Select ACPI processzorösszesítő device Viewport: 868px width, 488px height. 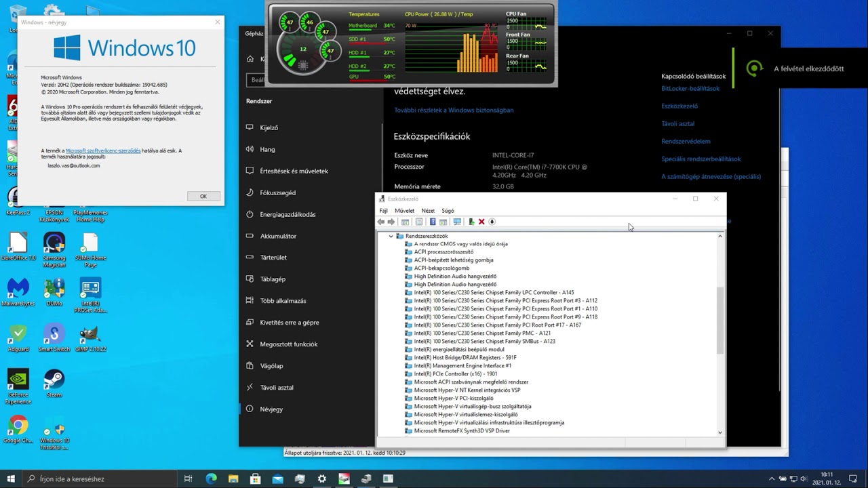(443, 252)
